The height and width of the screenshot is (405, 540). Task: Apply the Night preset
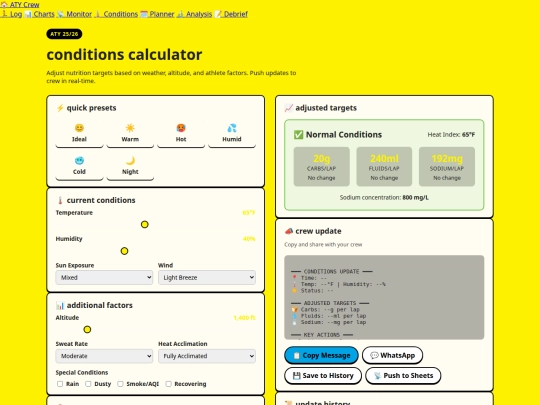coord(130,166)
